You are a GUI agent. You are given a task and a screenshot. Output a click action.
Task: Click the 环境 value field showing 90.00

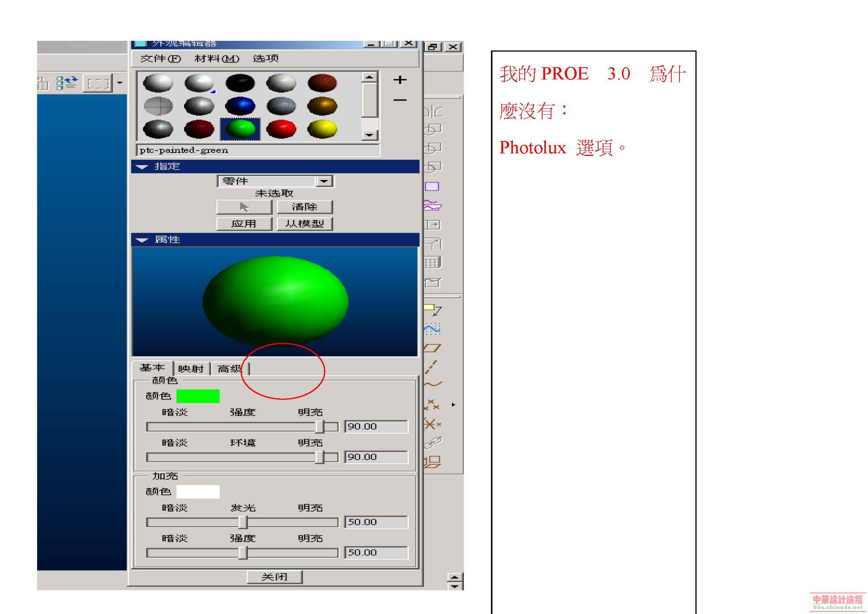[376, 457]
